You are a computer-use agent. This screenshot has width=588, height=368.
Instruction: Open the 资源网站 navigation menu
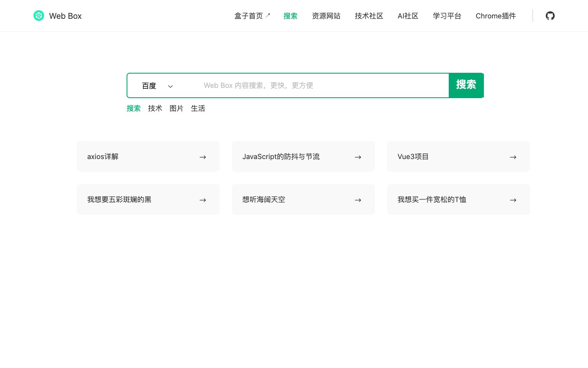pos(326,16)
